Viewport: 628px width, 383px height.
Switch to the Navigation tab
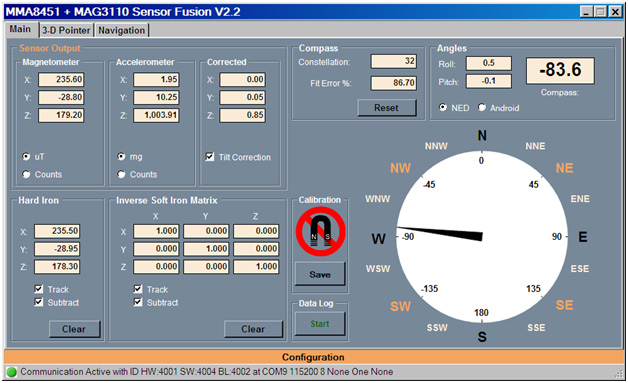coord(121,30)
